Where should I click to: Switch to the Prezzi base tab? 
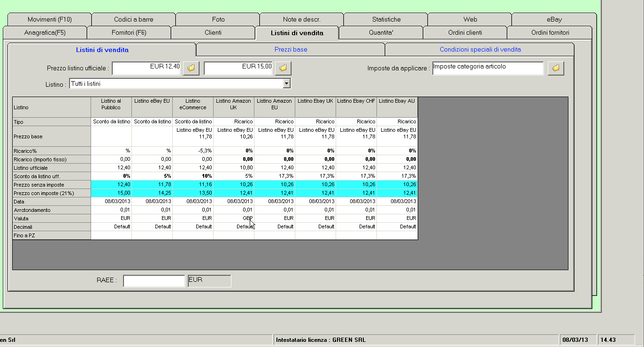coord(291,49)
